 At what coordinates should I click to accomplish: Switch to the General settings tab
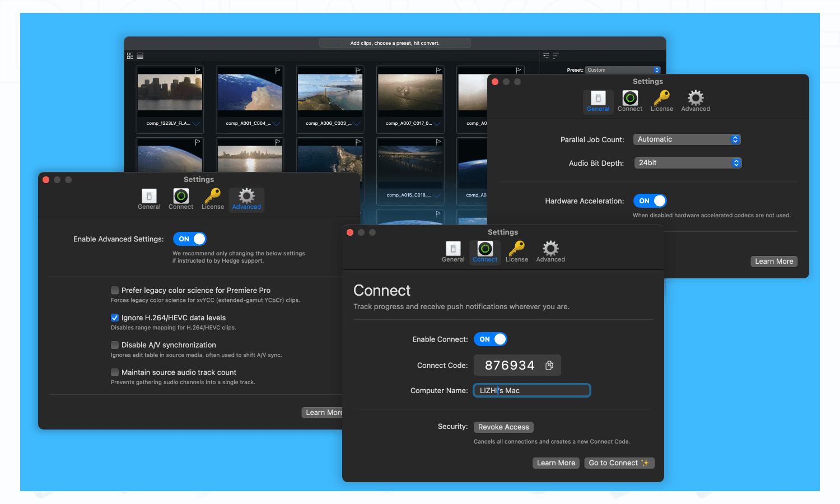pos(453,250)
